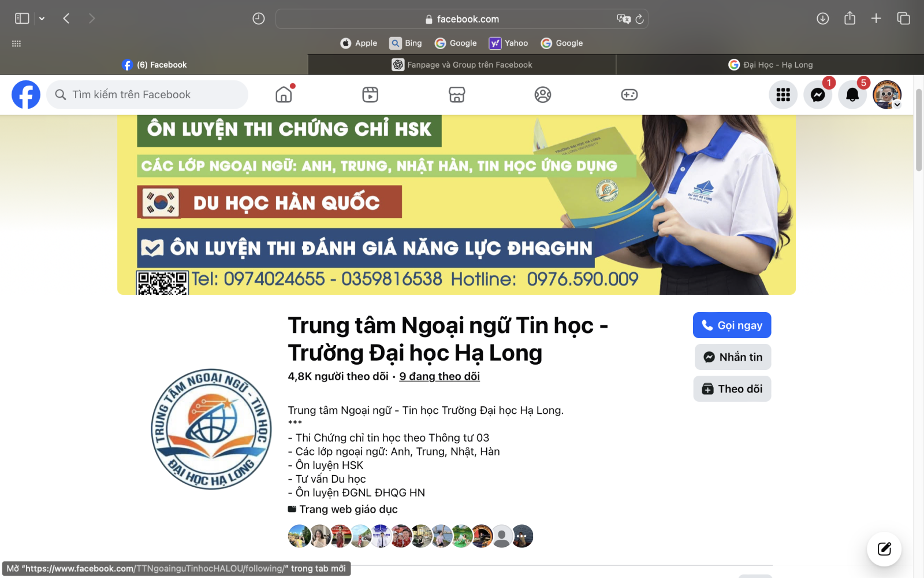This screenshot has height=578, width=924.
Task: Open the Google bookmark after Yahoo
Action: click(x=562, y=43)
